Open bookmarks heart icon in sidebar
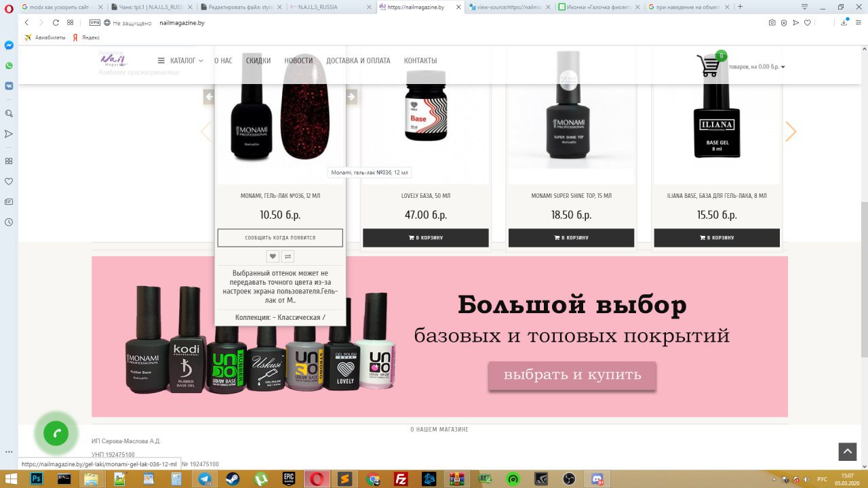The width and height of the screenshot is (868, 488). [9, 181]
